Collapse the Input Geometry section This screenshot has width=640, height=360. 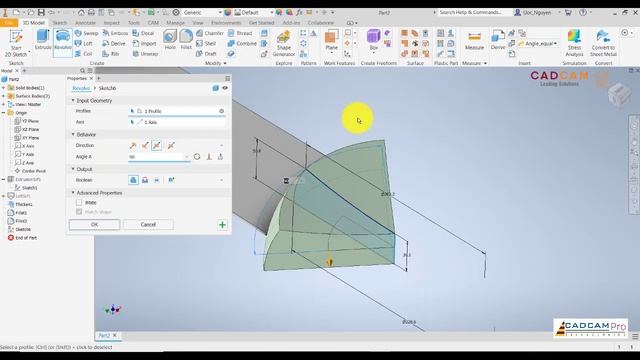point(73,100)
